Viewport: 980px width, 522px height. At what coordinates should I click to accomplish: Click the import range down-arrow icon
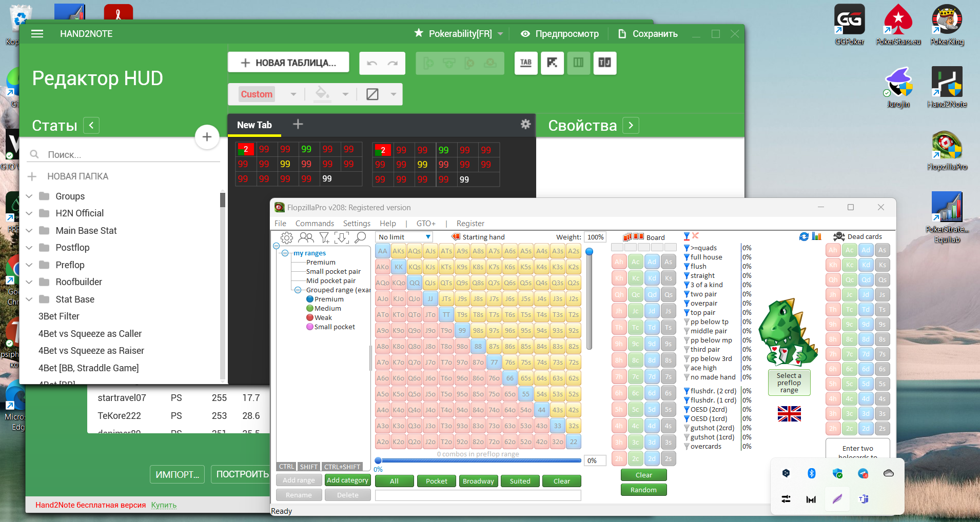(342, 237)
